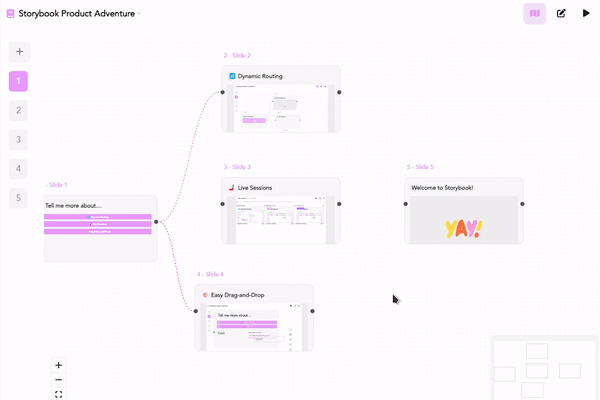The height and width of the screenshot is (400, 600).
Task: Select slide 2 in sidebar
Action: (19, 110)
